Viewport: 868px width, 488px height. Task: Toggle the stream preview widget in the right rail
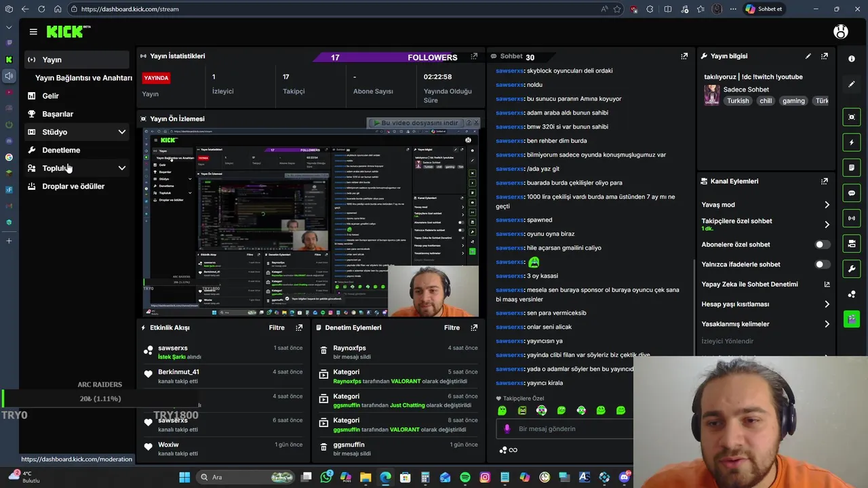coord(852,117)
